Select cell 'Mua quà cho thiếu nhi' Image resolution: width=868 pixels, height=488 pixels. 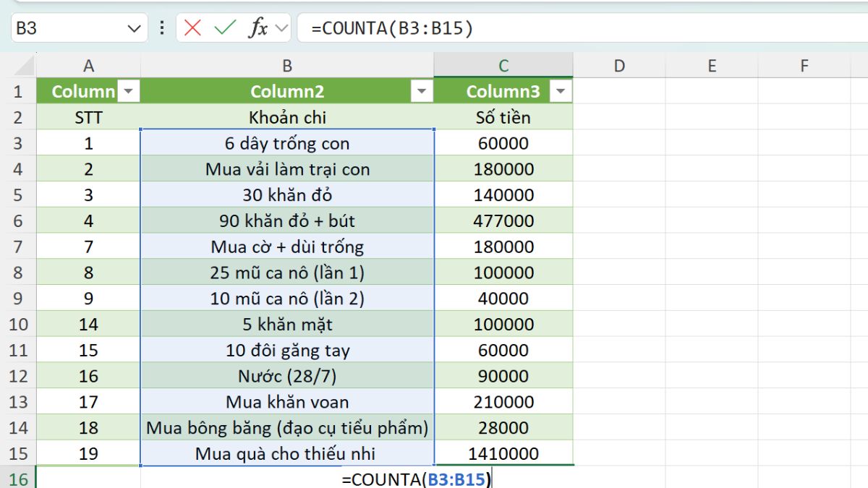tap(287, 453)
